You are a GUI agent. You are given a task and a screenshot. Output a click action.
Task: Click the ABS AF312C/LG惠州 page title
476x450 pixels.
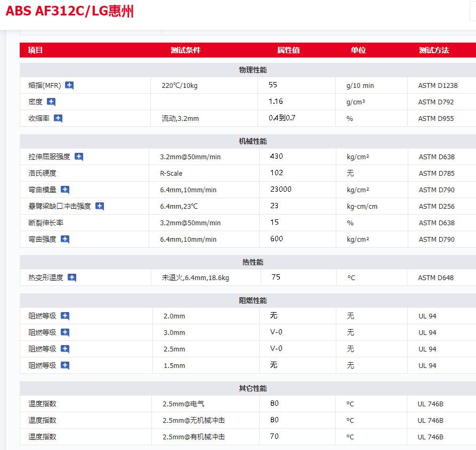point(69,11)
